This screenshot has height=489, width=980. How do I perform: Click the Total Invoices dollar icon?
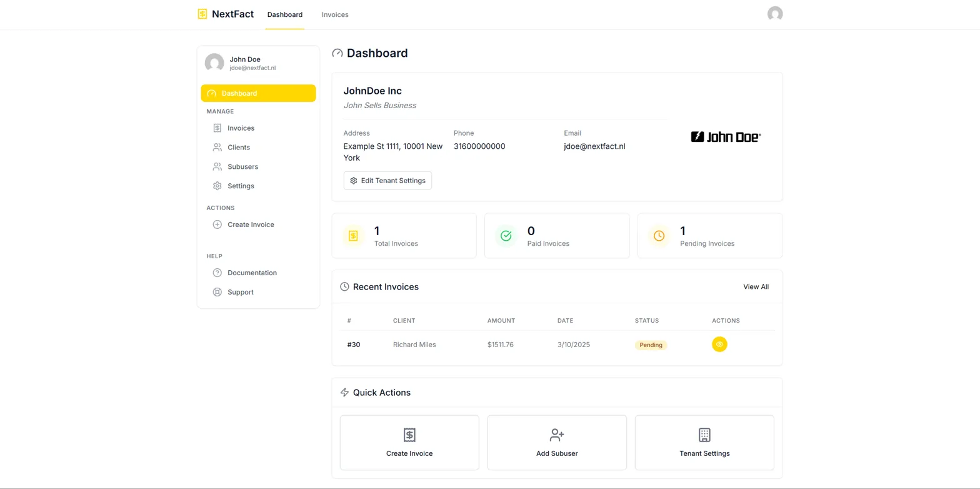[x=353, y=236]
